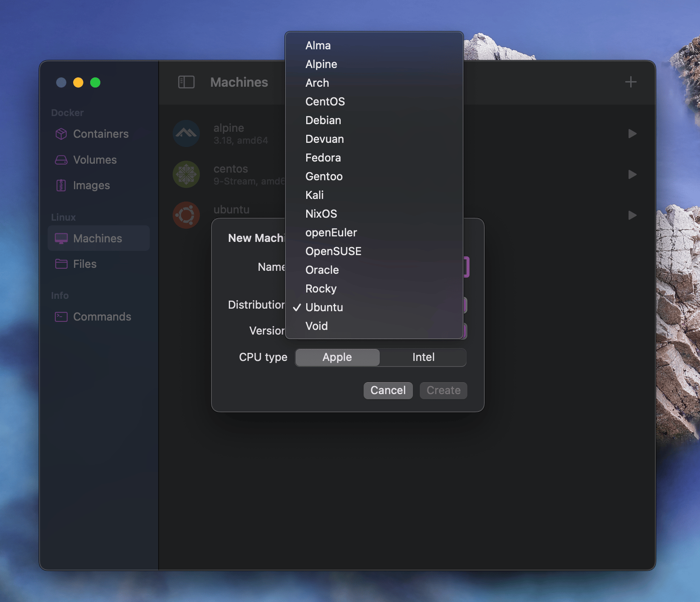Open Containers in the sidebar
The height and width of the screenshot is (602, 700).
tap(99, 134)
